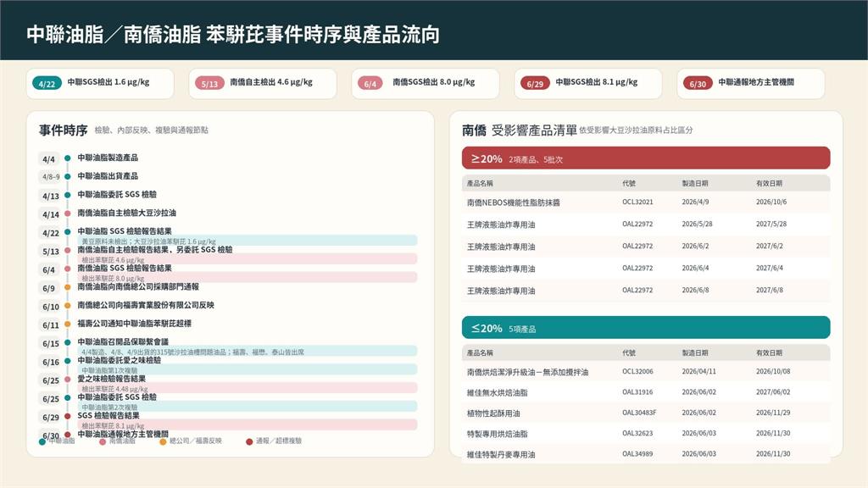Image resolution: width=868 pixels, height=488 pixels.
Task: Click the pink note 檢出苯駢芘 4.48 μg/kg
Action: [x=248, y=388]
